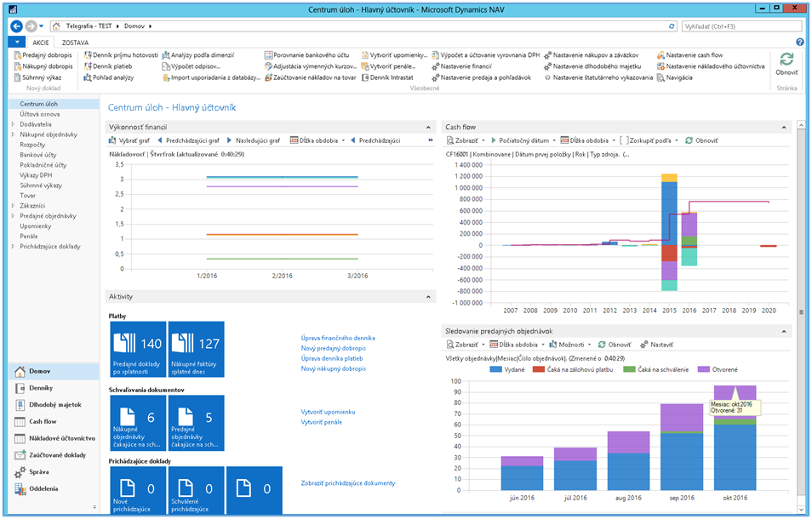Viewport: 812px width, 519px height.
Task: Click the okt 2016 chart bar
Action: point(735,438)
